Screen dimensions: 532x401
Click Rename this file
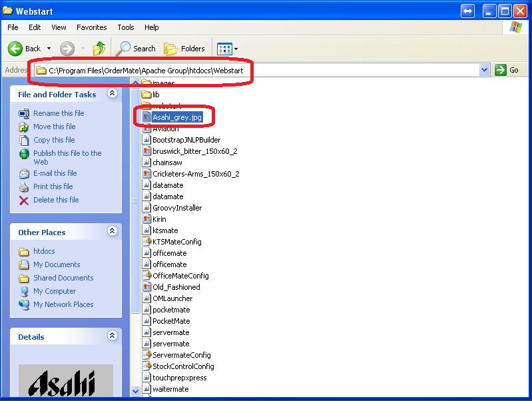tap(59, 113)
